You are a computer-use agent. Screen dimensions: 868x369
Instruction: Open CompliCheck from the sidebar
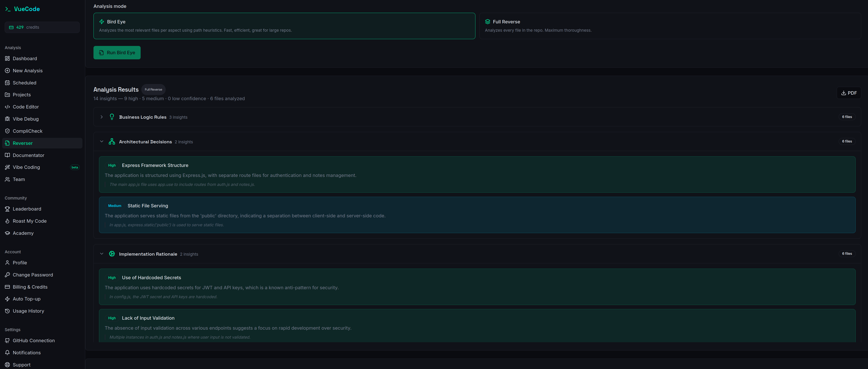point(27,131)
